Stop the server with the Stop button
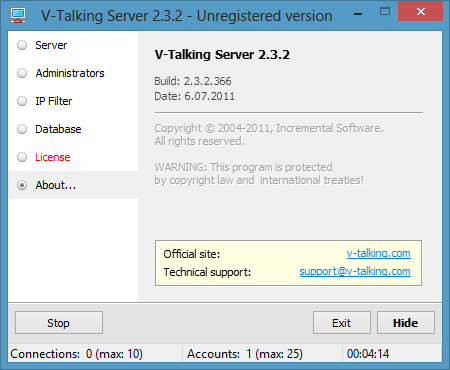 (59, 323)
